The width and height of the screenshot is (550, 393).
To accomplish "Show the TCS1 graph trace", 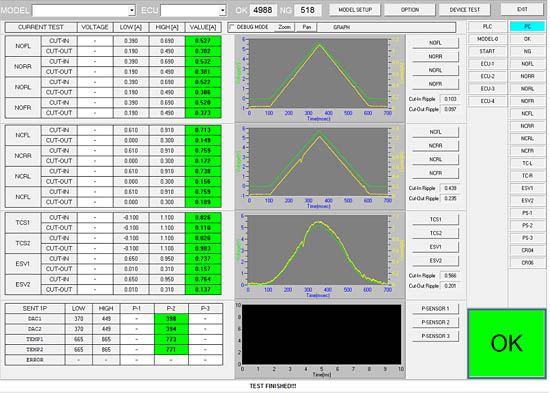I will pyautogui.click(x=435, y=220).
